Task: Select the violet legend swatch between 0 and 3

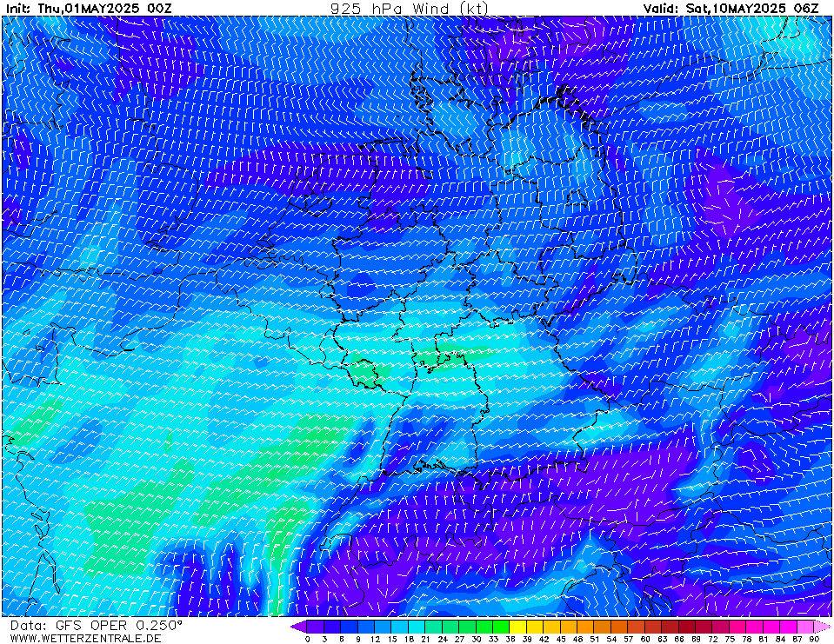Action: coord(316,627)
